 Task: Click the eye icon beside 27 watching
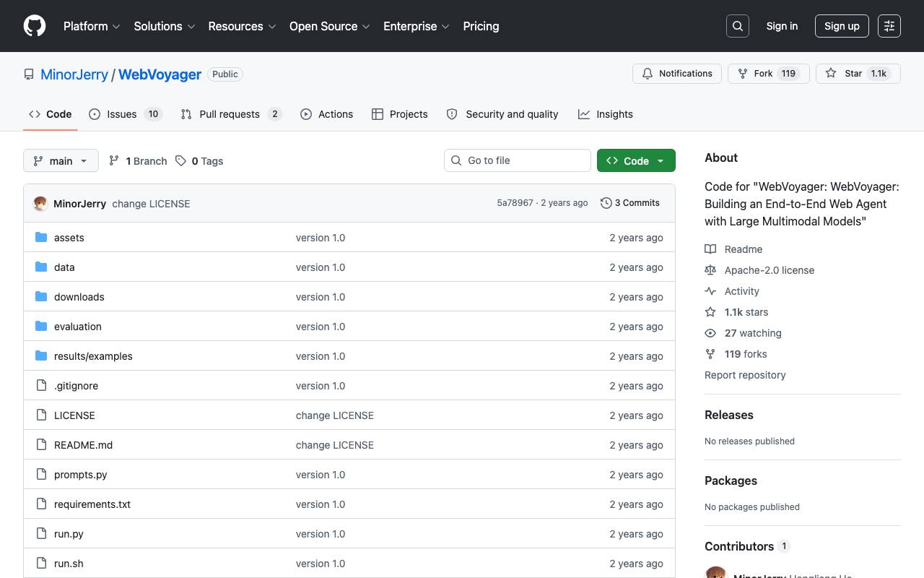coord(710,333)
